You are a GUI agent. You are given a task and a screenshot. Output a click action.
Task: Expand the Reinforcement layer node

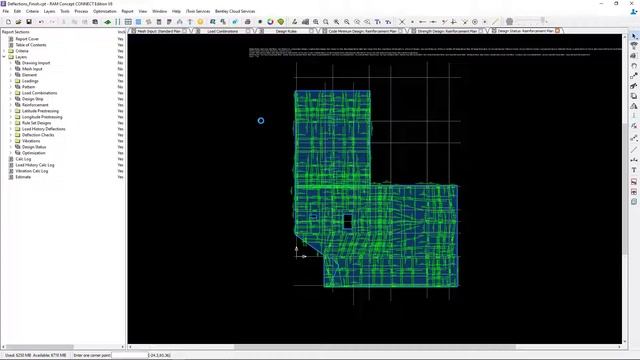coord(11,105)
